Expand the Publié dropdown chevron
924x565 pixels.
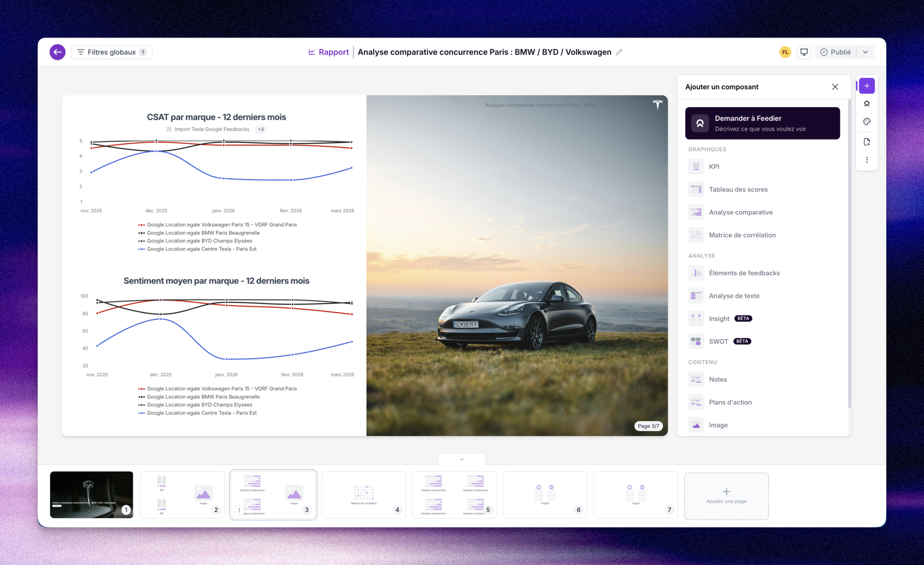coord(865,52)
